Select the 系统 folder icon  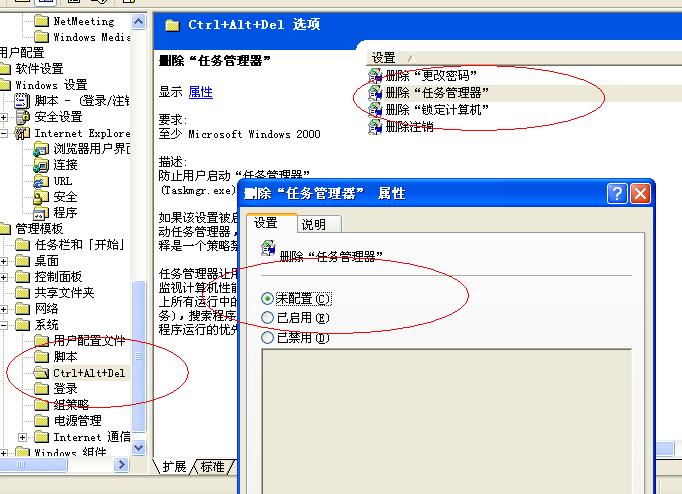[23, 325]
